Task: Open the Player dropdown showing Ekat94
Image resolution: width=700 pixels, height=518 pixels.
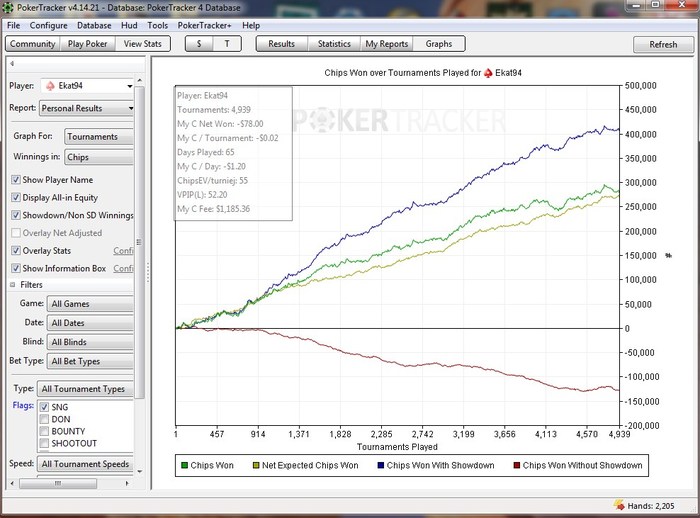Action: 87,86
